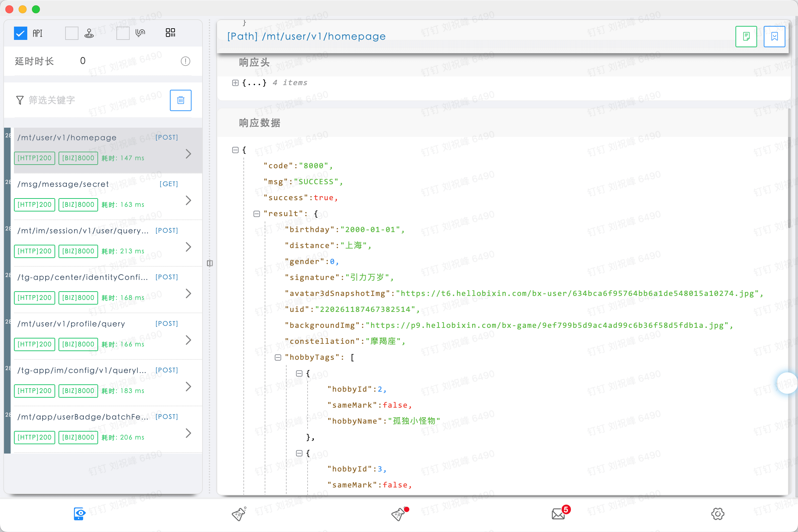Clear the request list with the trash button

181,100
